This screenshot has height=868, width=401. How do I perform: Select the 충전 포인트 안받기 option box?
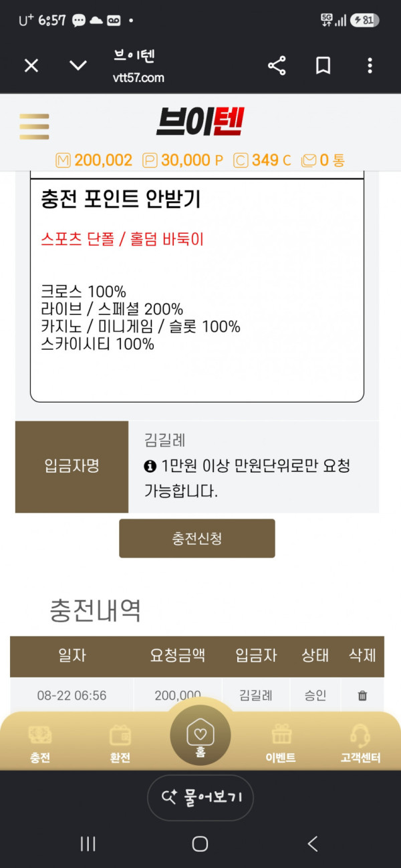pos(197,290)
